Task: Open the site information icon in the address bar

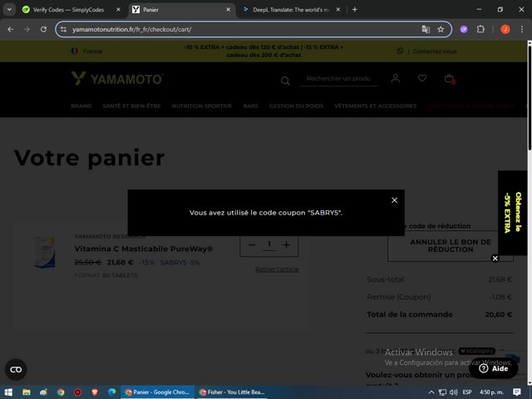Action: (x=63, y=30)
